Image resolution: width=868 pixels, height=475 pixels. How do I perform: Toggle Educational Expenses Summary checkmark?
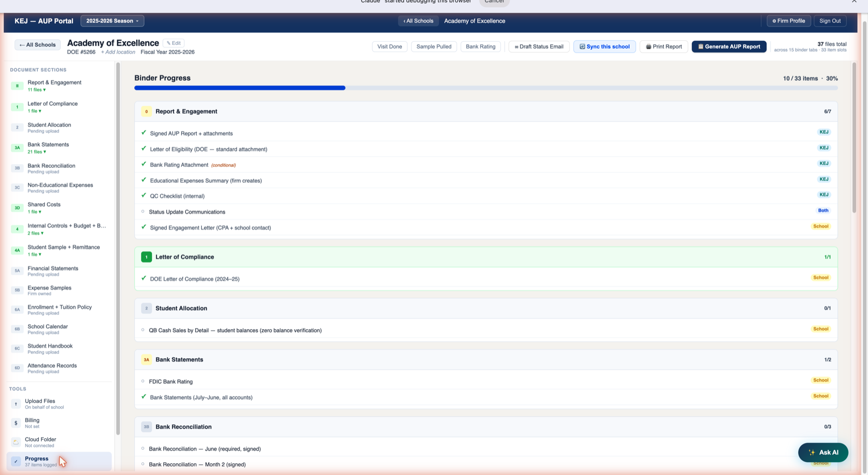point(143,180)
